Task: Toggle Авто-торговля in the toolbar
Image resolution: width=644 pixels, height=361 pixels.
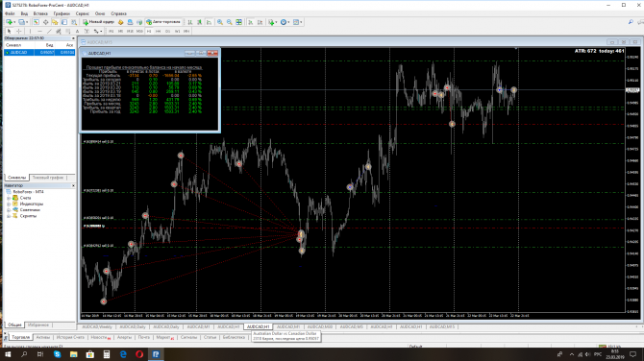Action: (163, 22)
